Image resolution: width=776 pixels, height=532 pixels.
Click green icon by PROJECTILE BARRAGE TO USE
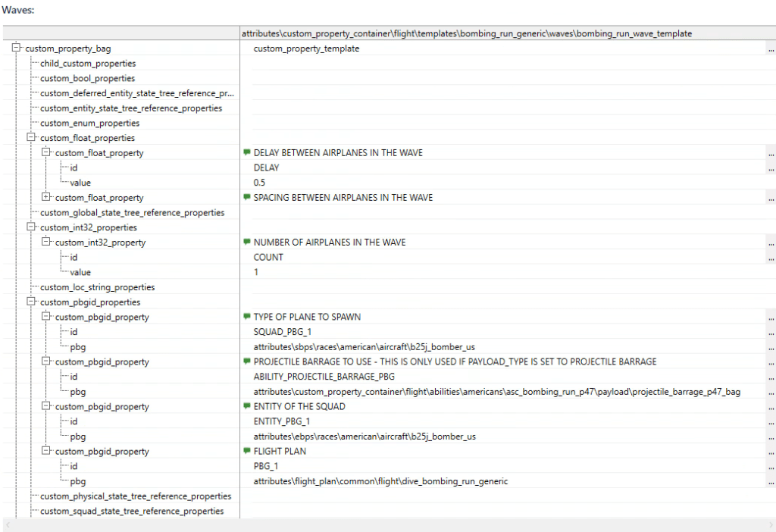pos(246,362)
